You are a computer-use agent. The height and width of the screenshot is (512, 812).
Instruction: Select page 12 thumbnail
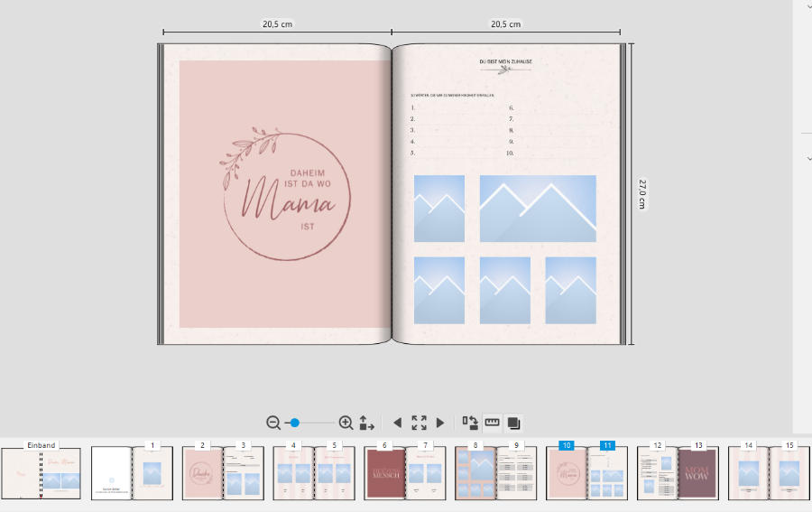(657, 474)
